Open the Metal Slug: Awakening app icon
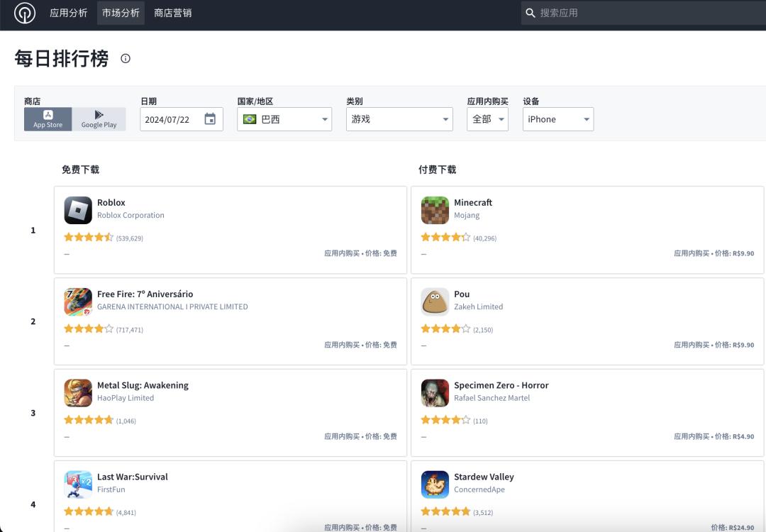Image resolution: width=766 pixels, height=532 pixels. coord(78,393)
